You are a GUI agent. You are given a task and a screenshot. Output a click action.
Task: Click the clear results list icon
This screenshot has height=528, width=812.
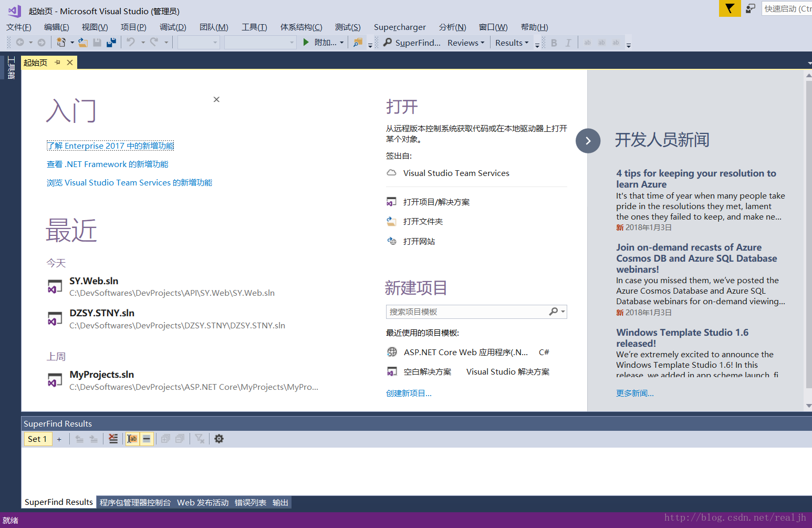click(x=113, y=439)
